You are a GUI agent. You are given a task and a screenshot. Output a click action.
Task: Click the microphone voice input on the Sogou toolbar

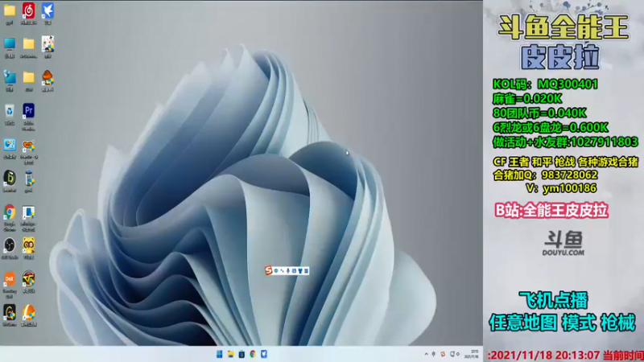[x=288, y=271]
